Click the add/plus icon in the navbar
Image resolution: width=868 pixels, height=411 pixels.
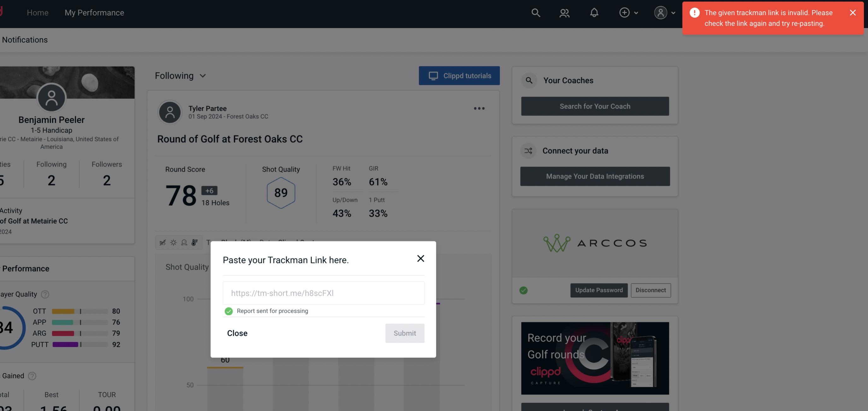click(625, 12)
